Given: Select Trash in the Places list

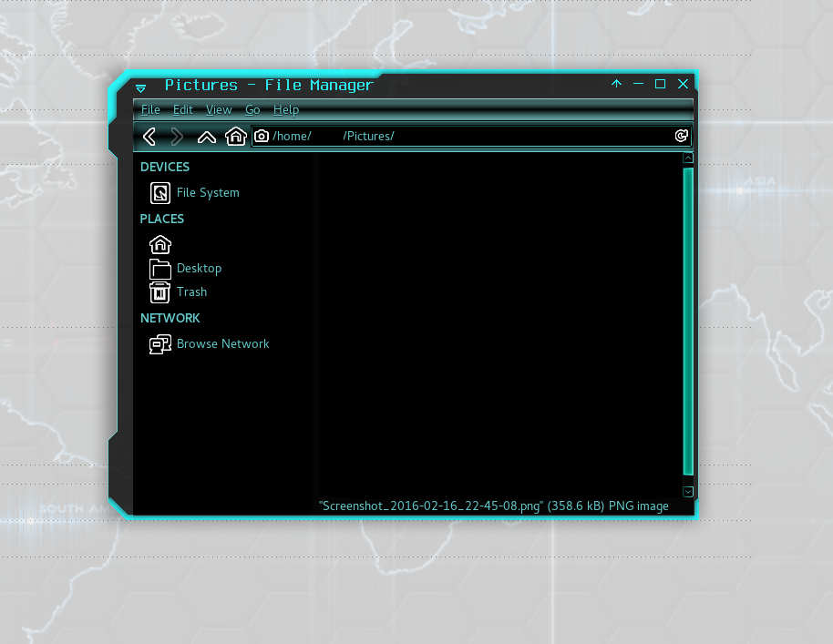Looking at the screenshot, I should coord(191,292).
